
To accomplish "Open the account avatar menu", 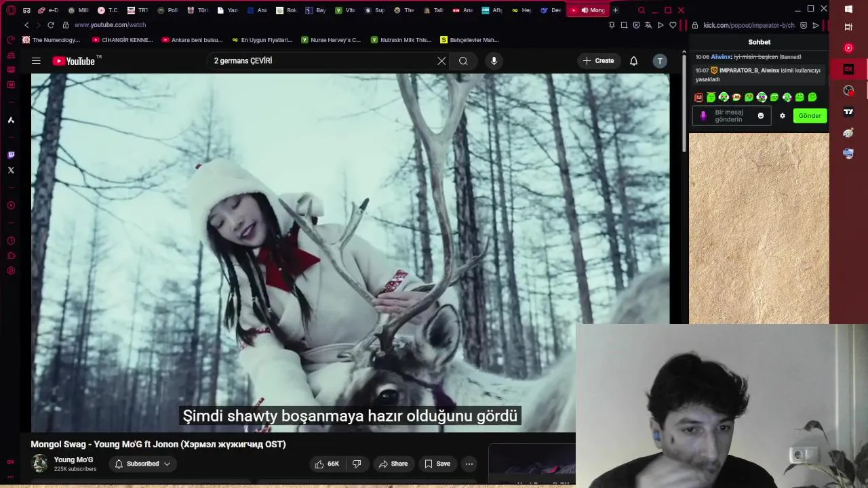I will coord(660,61).
